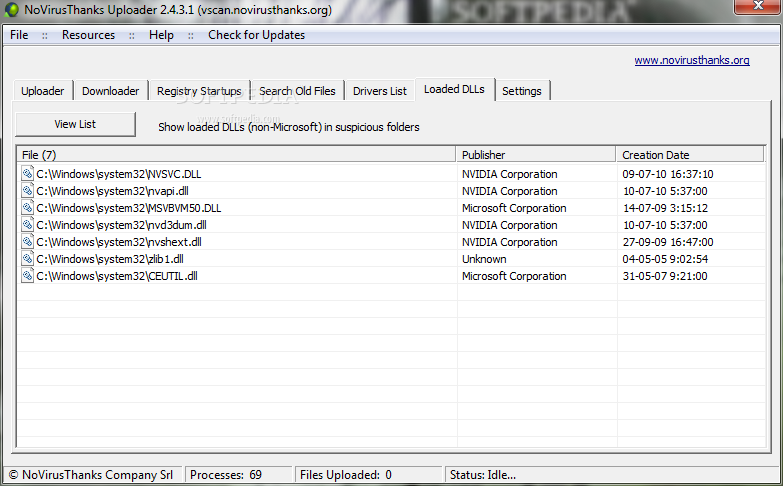Viewport: 783px width, 486px height.
Task: Click the file icon beside CEUTIL.dll
Action: coord(27,276)
